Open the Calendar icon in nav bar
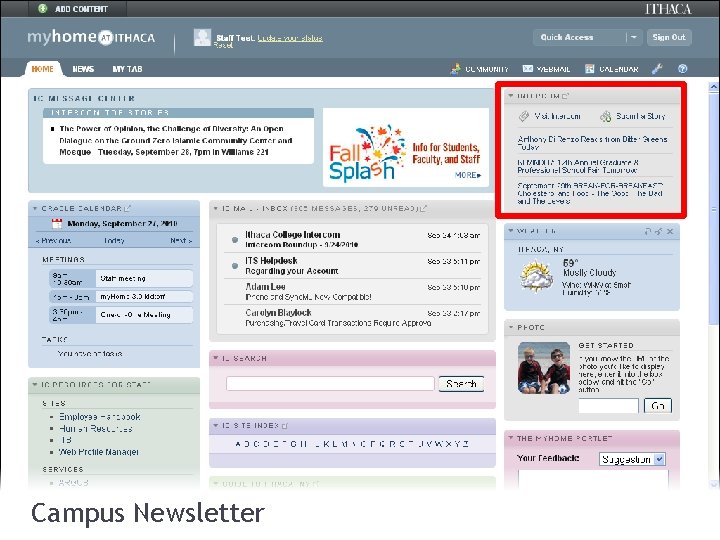720x540 pixels. pyautogui.click(x=590, y=69)
